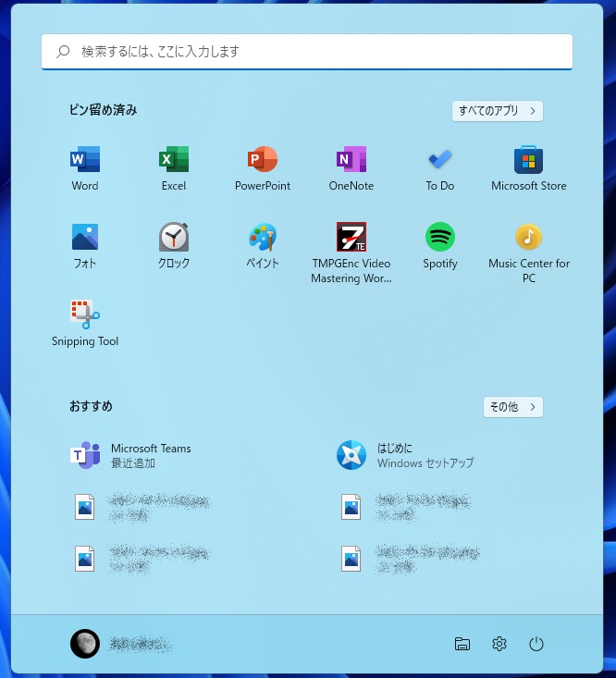Click the search magnifier icon
This screenshot has width=616, height=678.
[x=63, y=52]
